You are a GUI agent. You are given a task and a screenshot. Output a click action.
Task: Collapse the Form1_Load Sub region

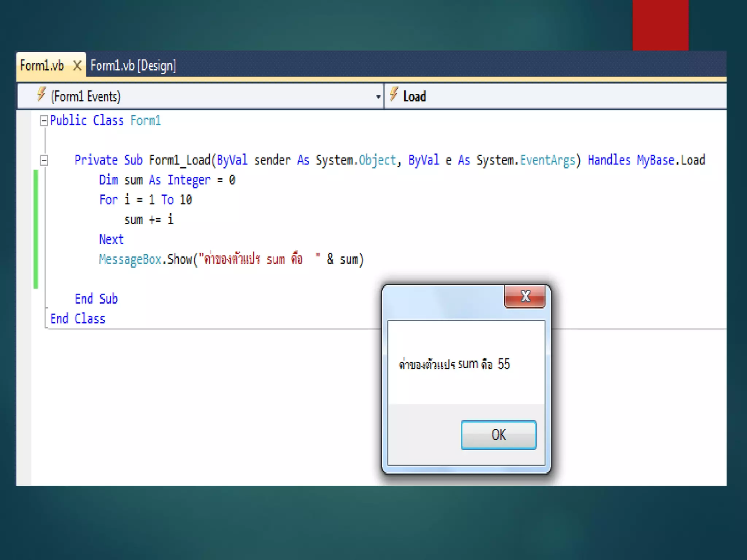click(44, 160)
